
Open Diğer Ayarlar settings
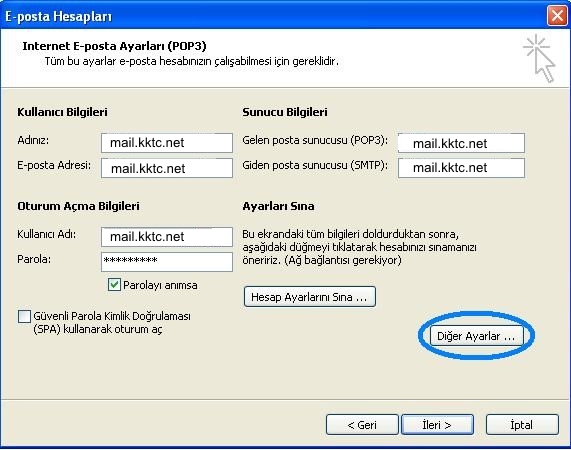click(x=476, y=336)
